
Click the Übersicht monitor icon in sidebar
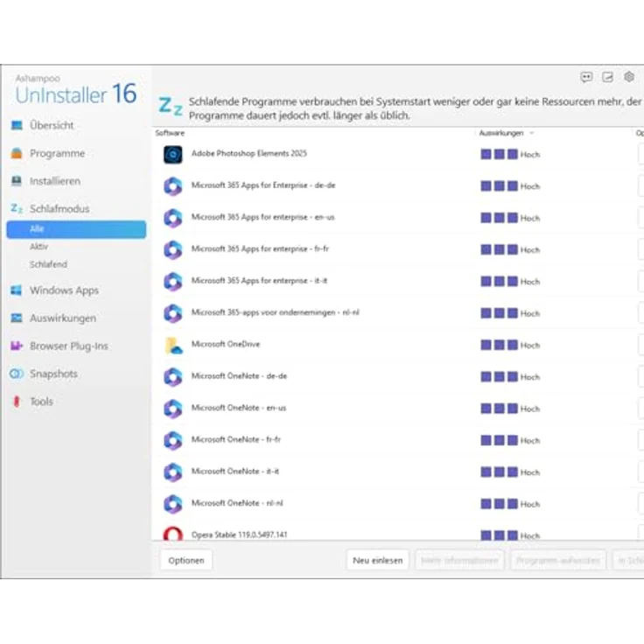click(17, 125)
